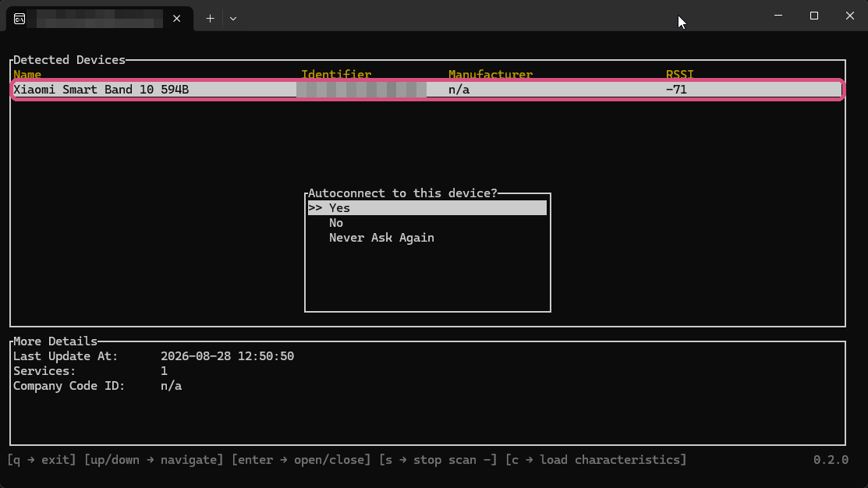Click the Autoconnect to this device title
Image resolution: width=868 pixels, height=488 pixels.
(402, 193)
